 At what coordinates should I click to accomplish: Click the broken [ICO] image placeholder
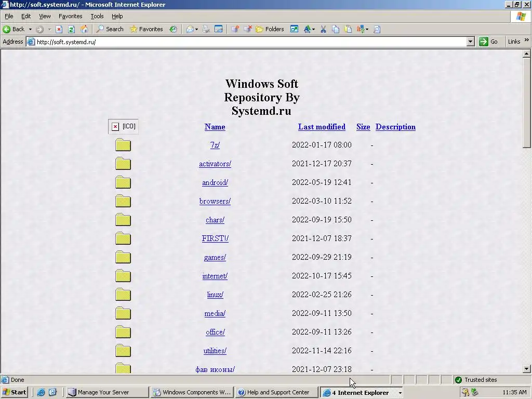(x=123, y=127)
